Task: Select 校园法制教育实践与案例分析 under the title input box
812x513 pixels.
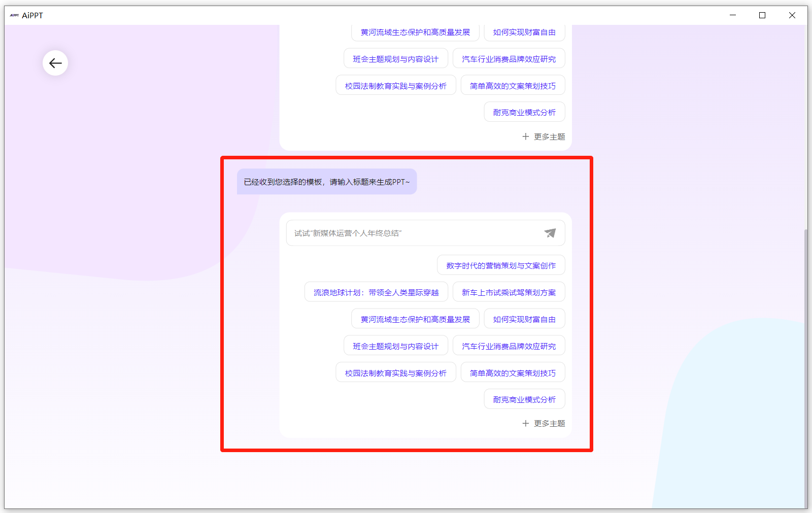Action: [396, 373]
